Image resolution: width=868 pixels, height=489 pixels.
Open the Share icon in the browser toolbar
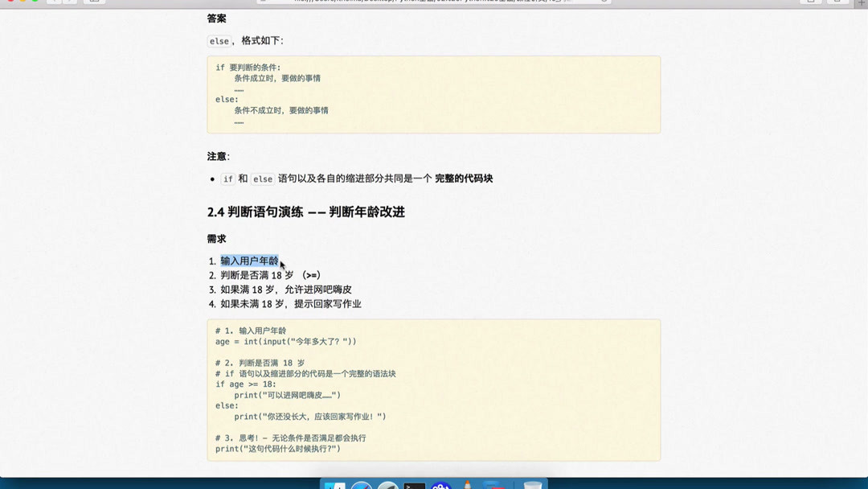click(x=811, y=2)
